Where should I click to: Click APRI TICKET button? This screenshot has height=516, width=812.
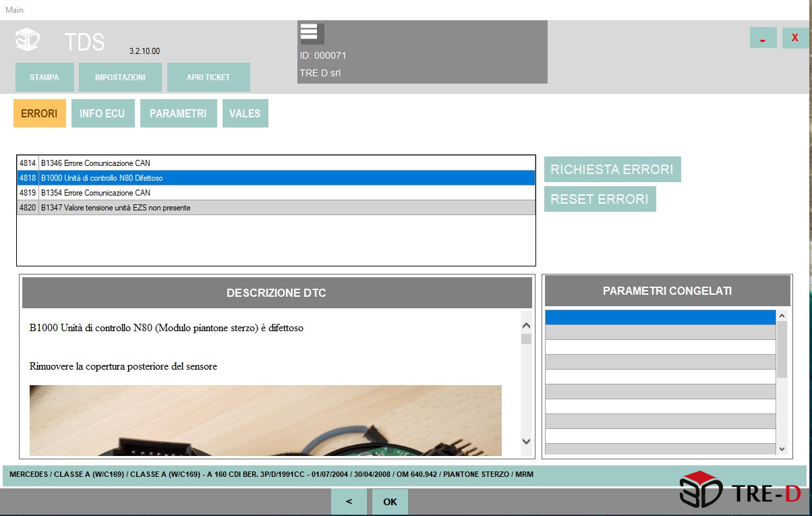(208, 78)
